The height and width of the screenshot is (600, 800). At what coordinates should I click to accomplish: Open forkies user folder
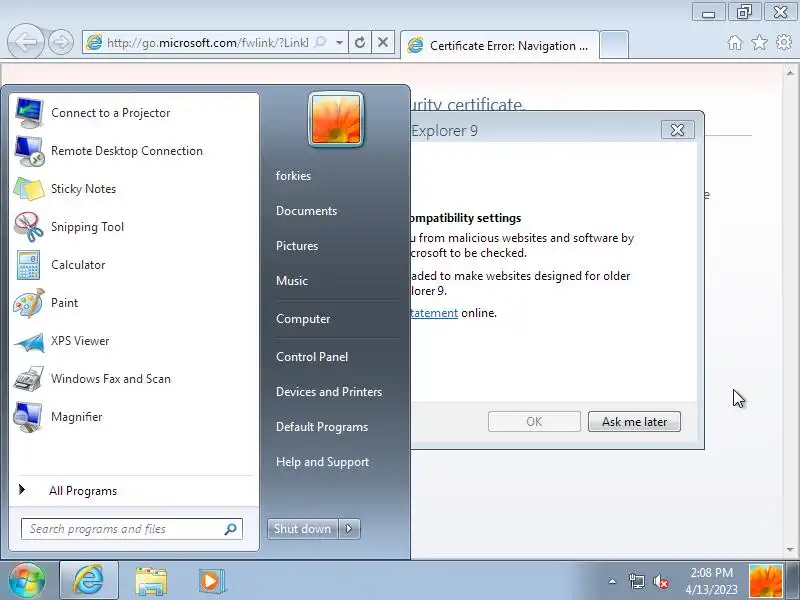click(x=293, y=176)
